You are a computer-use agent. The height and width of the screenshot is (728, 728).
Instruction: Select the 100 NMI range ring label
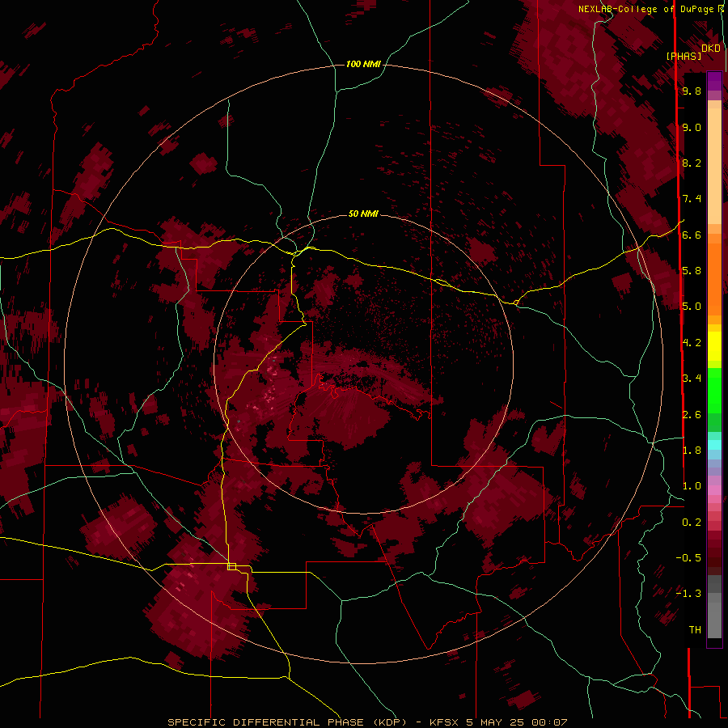[363, 64]
